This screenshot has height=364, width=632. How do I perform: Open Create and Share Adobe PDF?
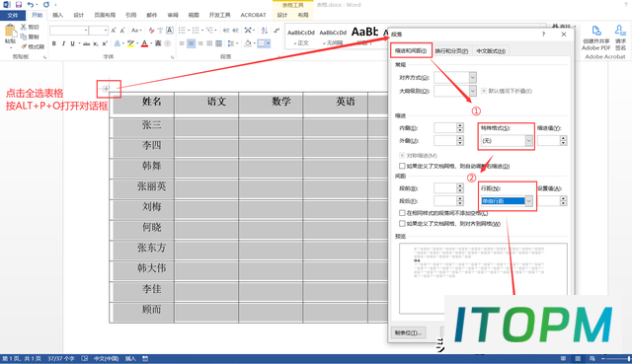[595, 38]
